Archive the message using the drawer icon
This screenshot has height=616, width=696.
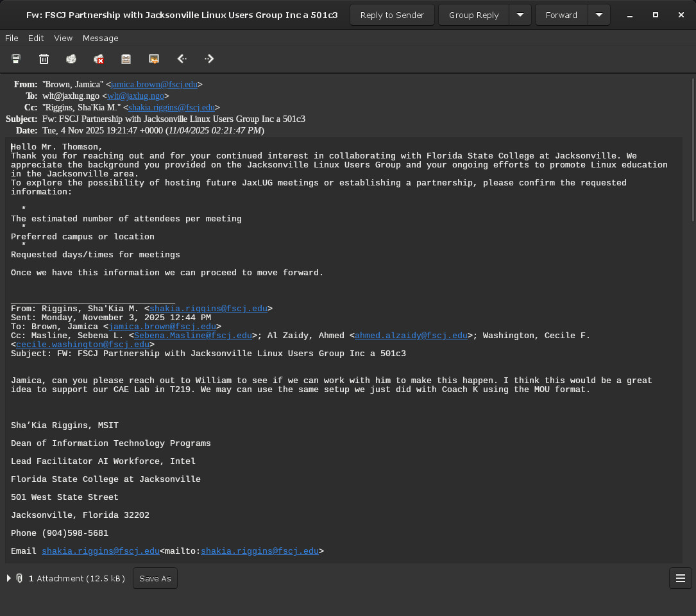pos(126,59)
